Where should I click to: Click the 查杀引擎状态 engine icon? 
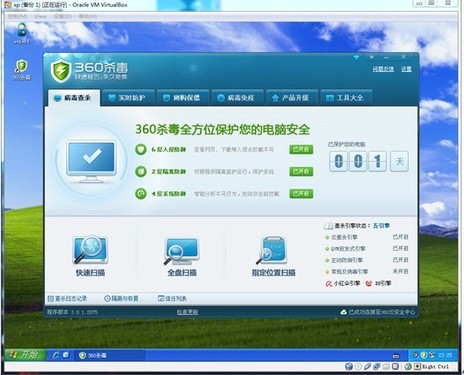(328, 226)
